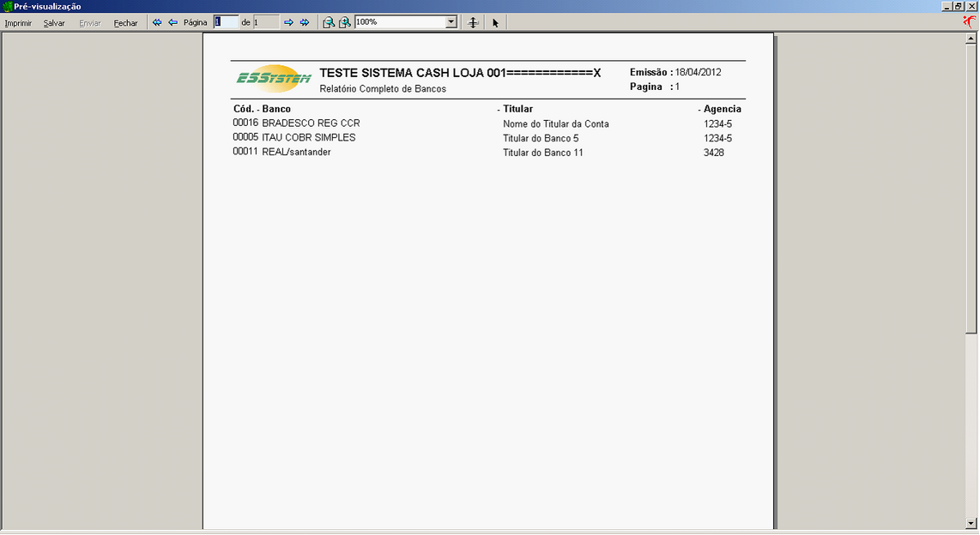This screenshot has width=980, height=535.
Task: Click the zoom out magnifier icon
Action: tap(329, 22)
